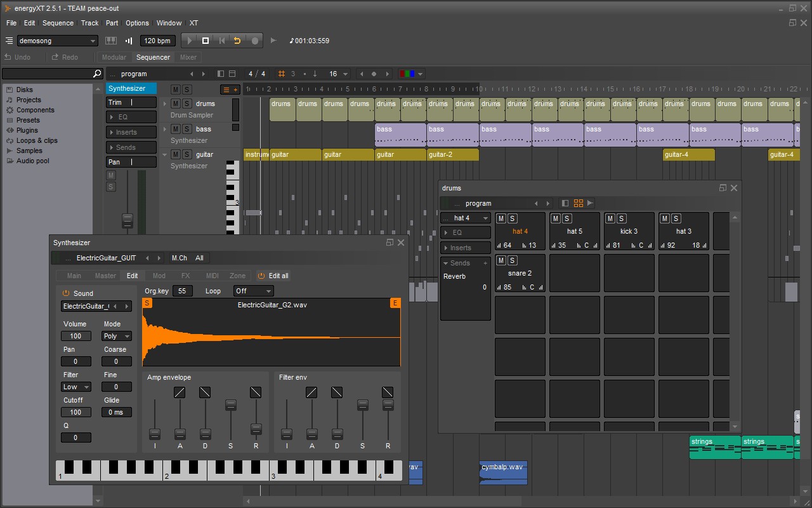
Task: Open the Options menu
Action: [x=137, y=23]
